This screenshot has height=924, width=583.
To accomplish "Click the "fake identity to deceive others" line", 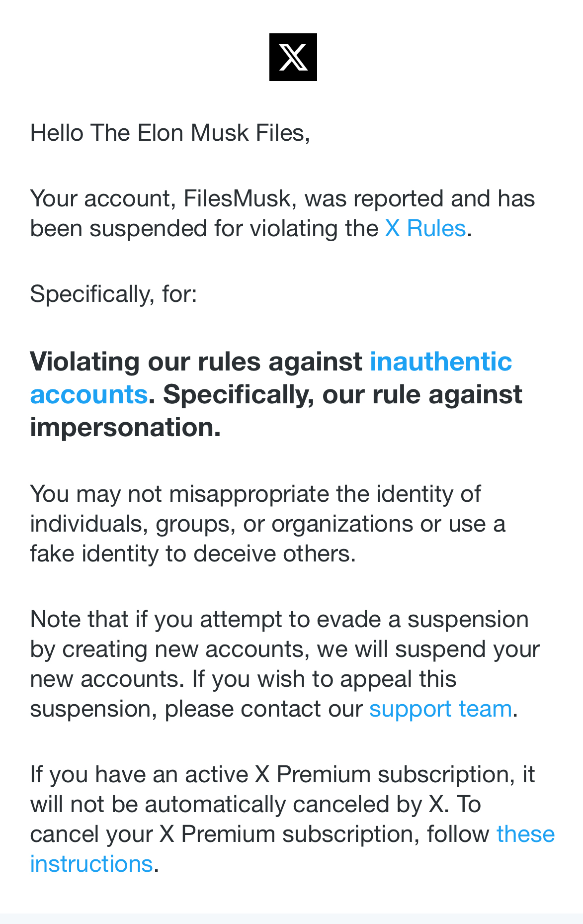I will (193, 554).
